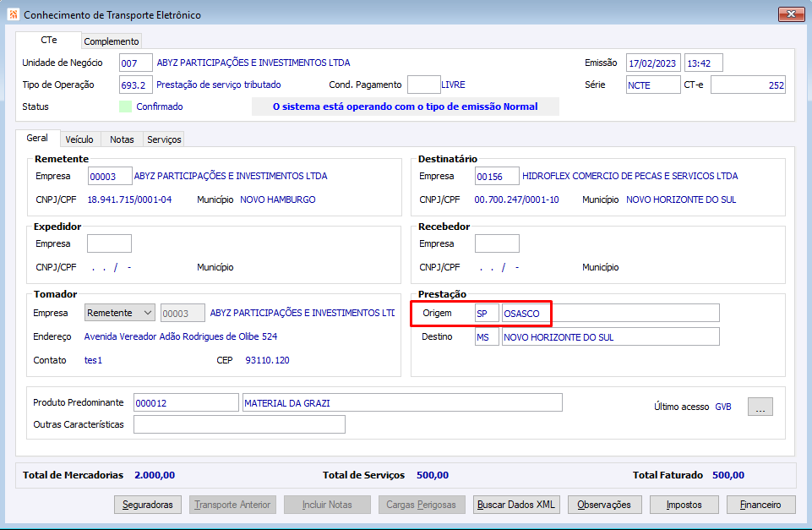This screenshot has height=530, width=812.
Task: Open the Serviços tab
Action: [x=164, y=139]
